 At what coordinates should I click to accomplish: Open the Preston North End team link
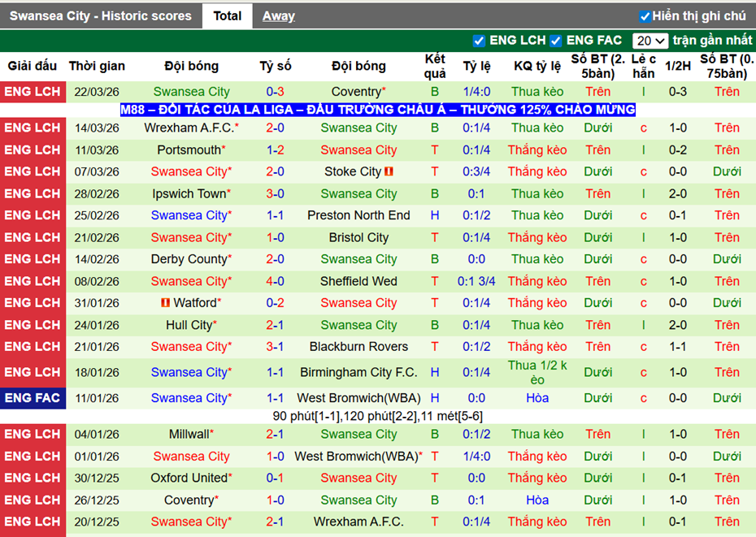coord(358,215)
